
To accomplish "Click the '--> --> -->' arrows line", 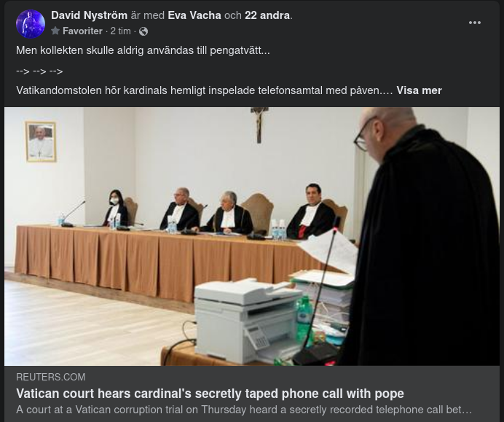I will (x=39, y=71).
